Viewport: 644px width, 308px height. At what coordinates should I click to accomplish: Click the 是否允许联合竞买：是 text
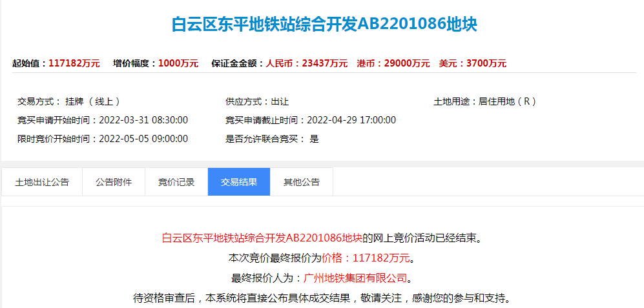coord(272,139)
